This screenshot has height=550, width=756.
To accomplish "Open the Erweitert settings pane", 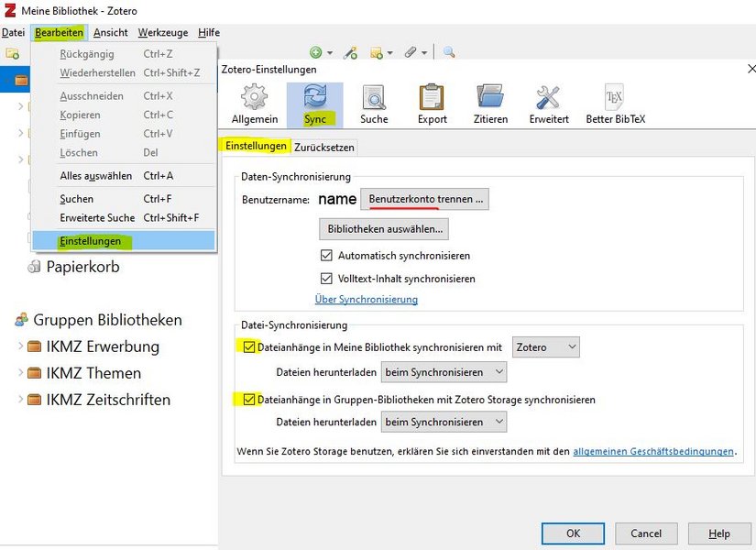I will (549, 104).
